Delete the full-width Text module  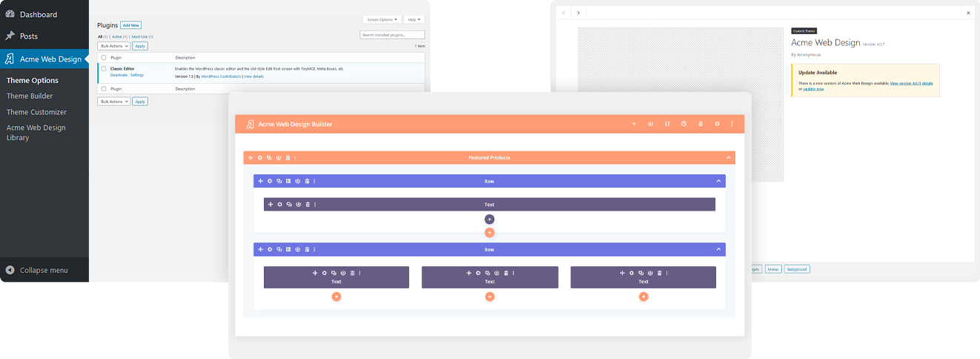point(308,204)
